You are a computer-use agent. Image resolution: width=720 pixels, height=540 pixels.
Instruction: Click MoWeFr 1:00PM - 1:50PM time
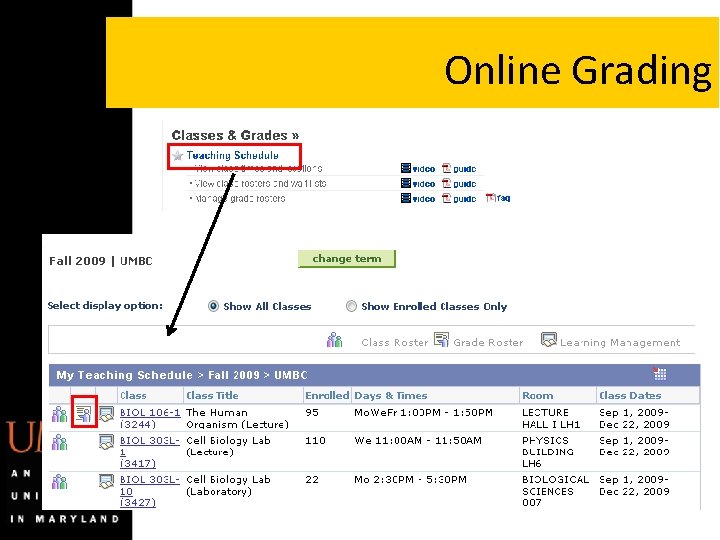coord(423,412)
